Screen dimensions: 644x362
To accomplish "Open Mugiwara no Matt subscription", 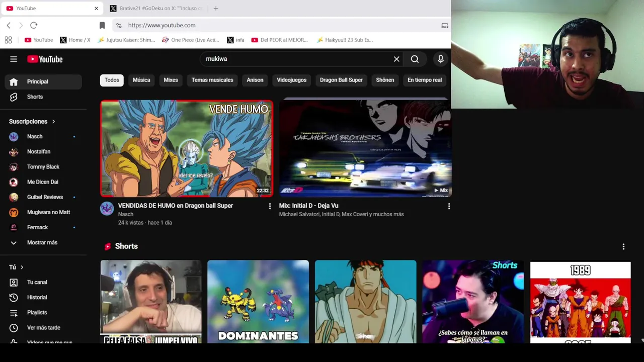I will tap(43, 212).
